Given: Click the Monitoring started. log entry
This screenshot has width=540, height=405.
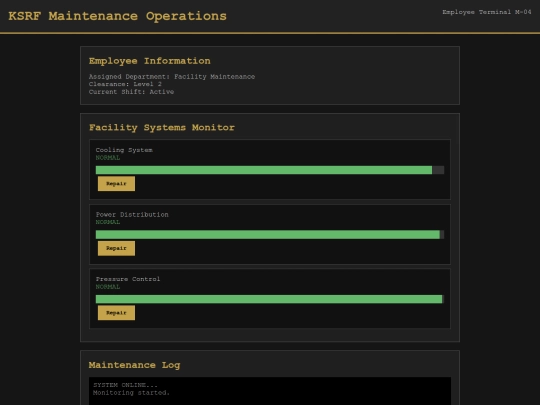Looking at the screenshot, I should (131, 393).
